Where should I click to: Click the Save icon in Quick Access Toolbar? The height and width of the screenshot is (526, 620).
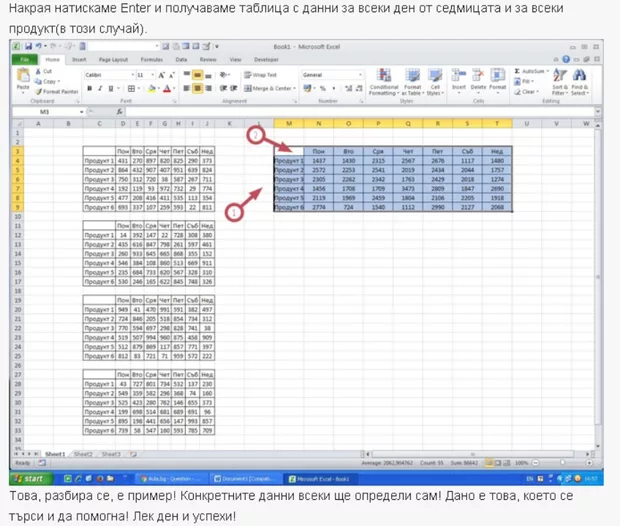click(x=28, y=47)
